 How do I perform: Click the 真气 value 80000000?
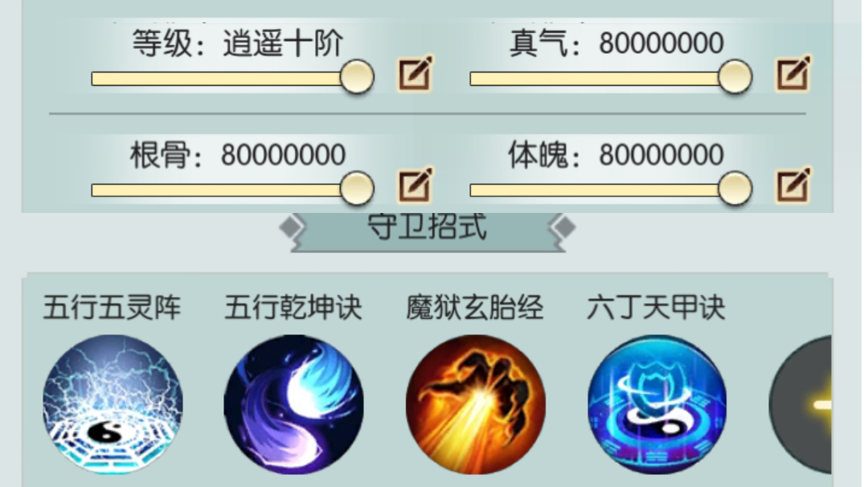tap(661, 43)
